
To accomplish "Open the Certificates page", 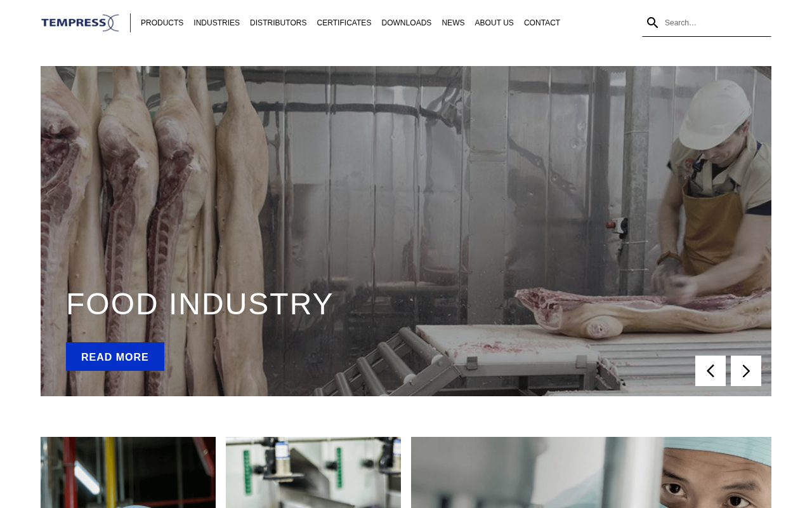I will 344,23.
